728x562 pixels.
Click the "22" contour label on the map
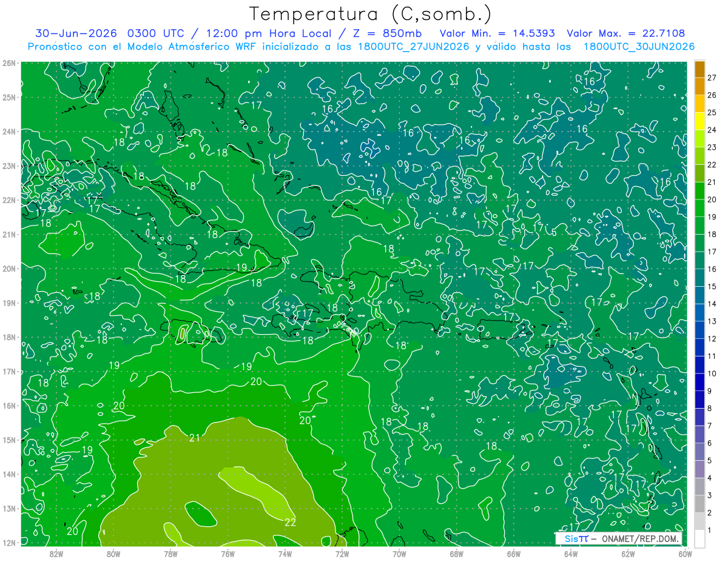click(290, 522)
